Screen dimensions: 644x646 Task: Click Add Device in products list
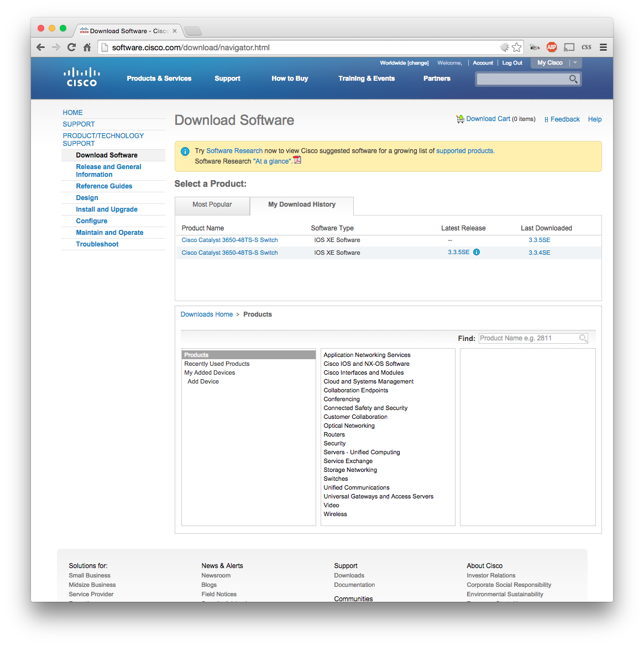(203, 381)
